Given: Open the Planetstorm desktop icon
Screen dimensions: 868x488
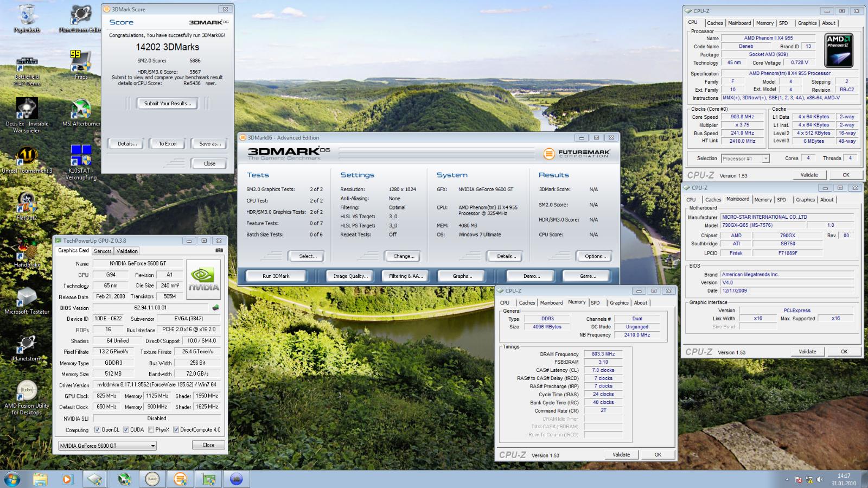Looking at the screenshot, I should 27,347.
